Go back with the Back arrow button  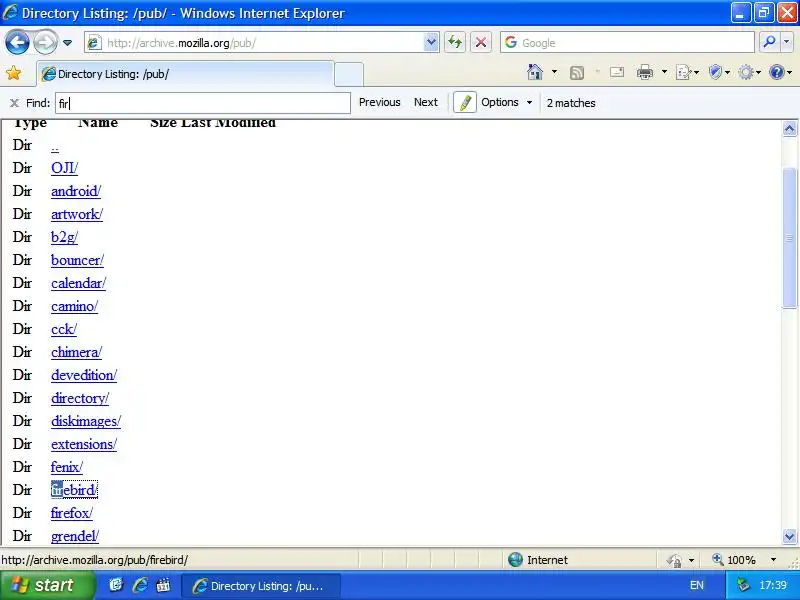(x=17, y=42)
